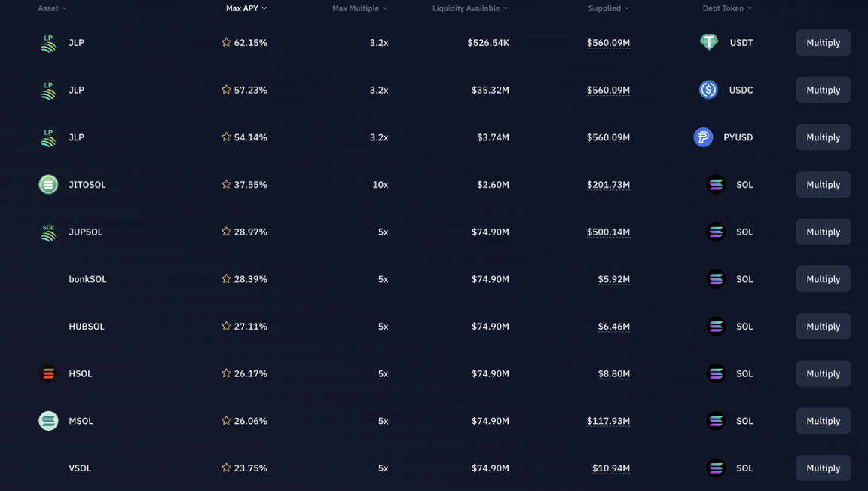Click the JITOSOL asset icon

point(48,185)
